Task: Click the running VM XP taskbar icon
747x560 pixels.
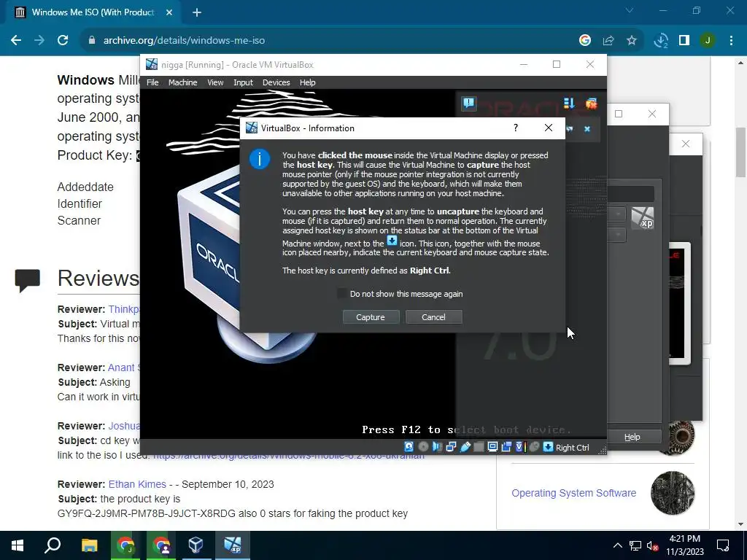Action: point(233,545)
